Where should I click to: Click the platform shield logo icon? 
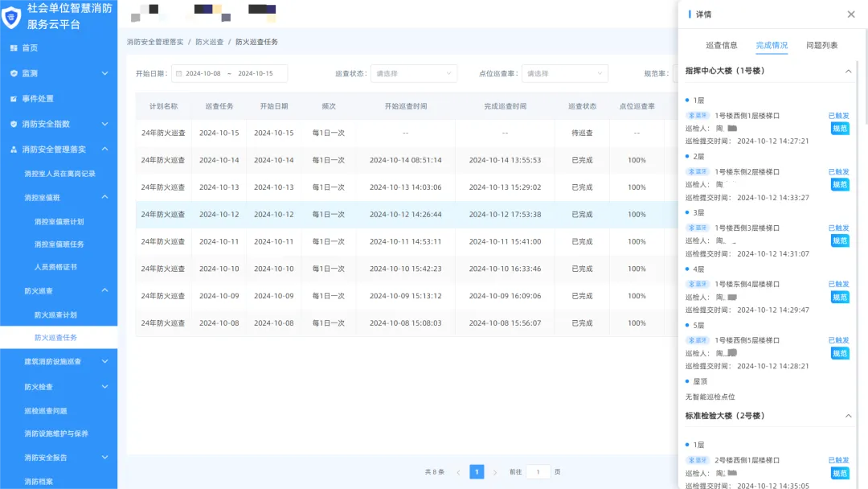tap(12, 16)
